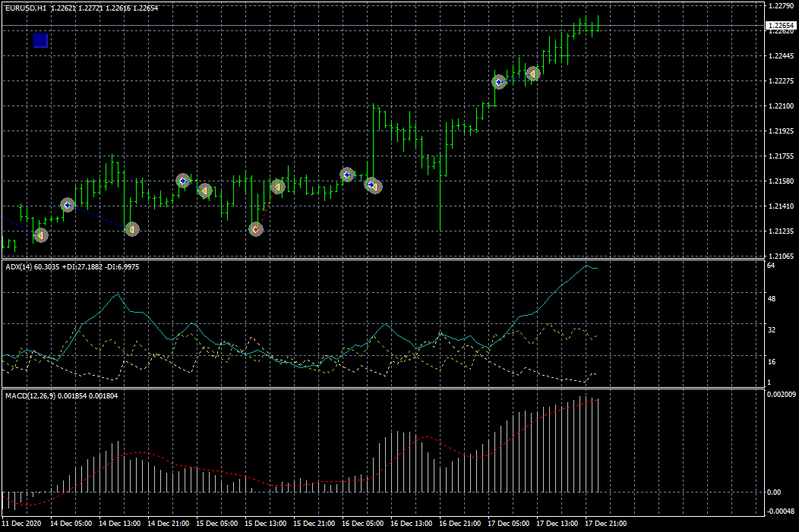Click the ADX scale value 32

(x=772, y=330)
